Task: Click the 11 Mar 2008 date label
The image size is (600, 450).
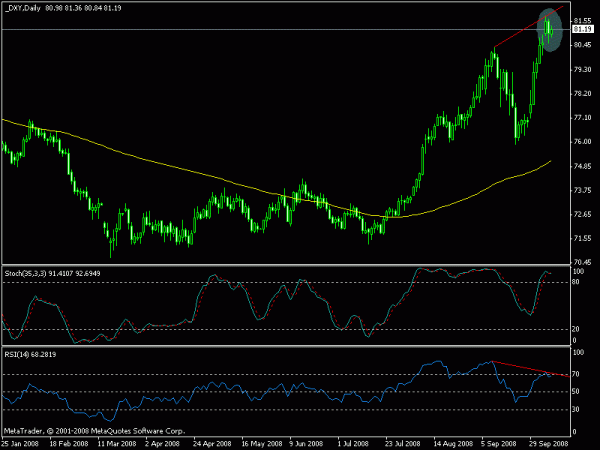Action: coord(117,444)
